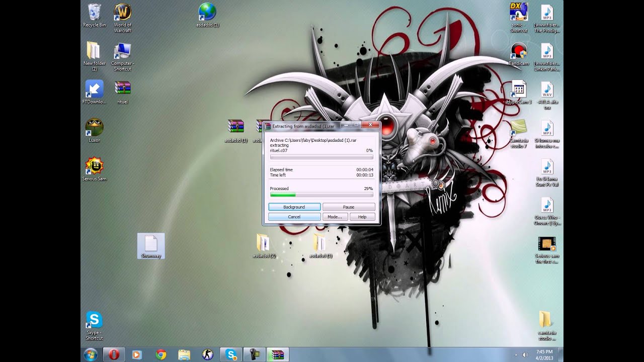Close the WinRAR extraction dialog
Screen dimensions: 644x362
pyautogui.click(x=370, y=125)
